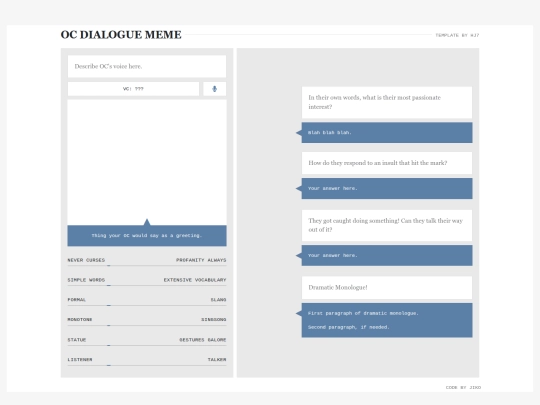Click the 'most passionate interest' question box
The height and width of the screenshot is (405, 540).
[387, 103]
